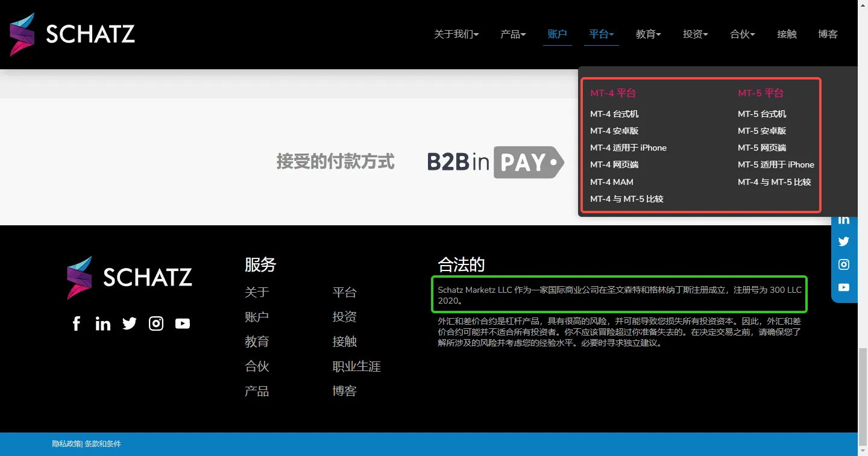Click the 合法的 heading text
Screen dimensions: 868x456
(x=461, y=264)
